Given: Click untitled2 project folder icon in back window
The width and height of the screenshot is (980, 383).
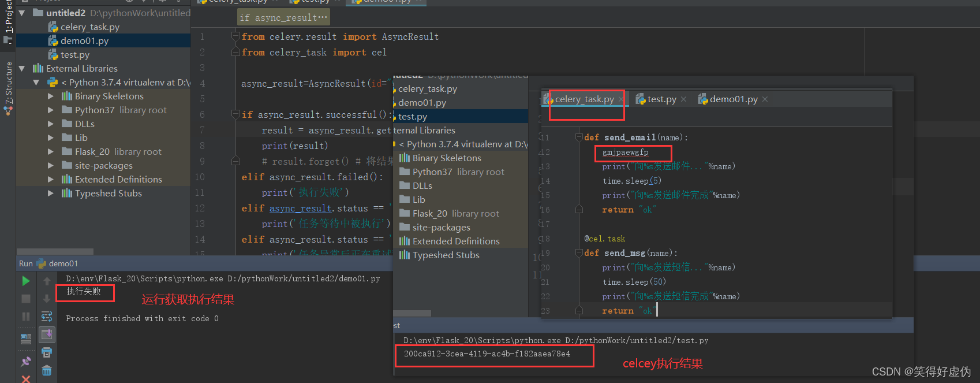Looking at the screenshot, I should (38, 13).
